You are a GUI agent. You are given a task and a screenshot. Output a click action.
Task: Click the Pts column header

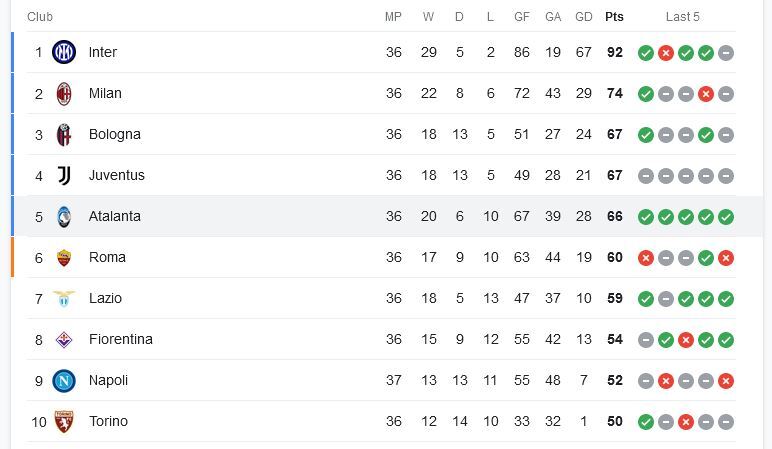coord(614,17)
